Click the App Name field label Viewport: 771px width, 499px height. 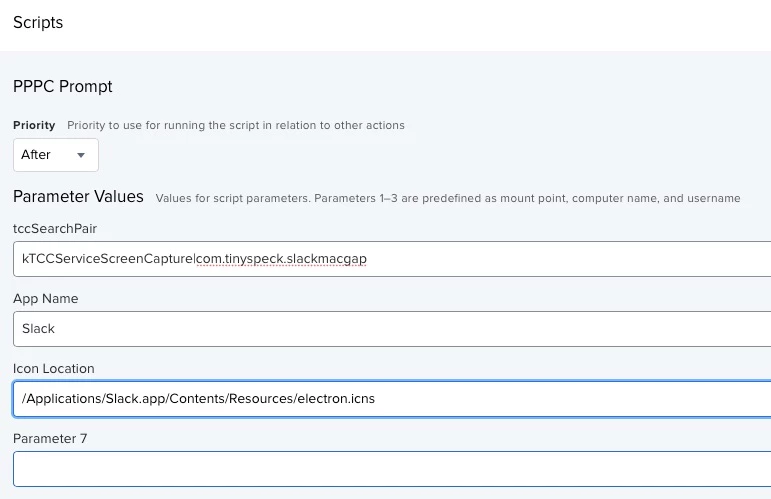45,298
